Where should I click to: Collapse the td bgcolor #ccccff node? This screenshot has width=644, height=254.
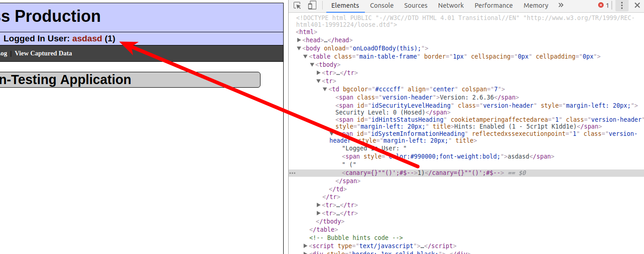click(325, 90)
